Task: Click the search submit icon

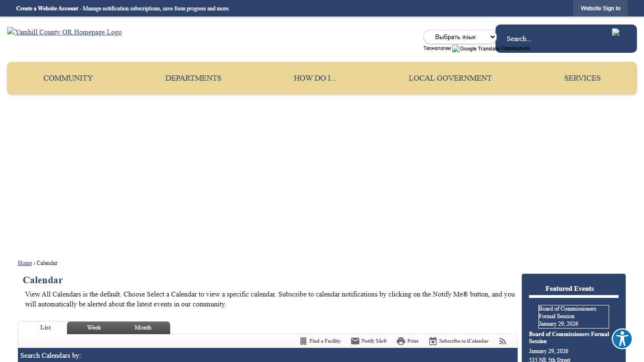Action: (x=616, y=33)
